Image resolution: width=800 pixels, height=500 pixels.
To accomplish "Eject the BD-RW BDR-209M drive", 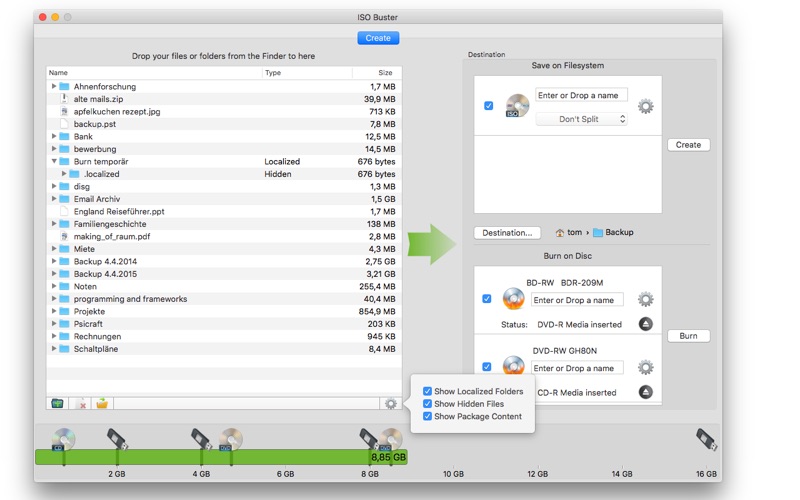I will (x=645, y=324).
